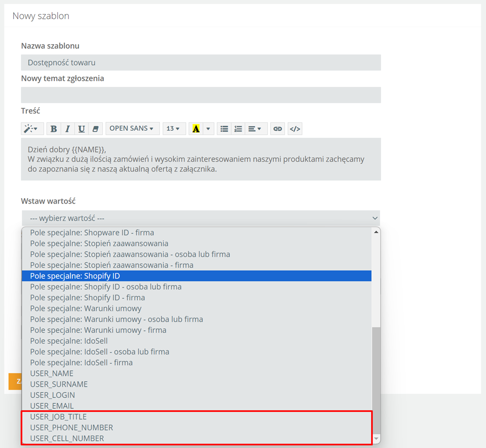This screenshot has height=448, width=486.
Task: Click the partially hidden orange save button
Action: tap(15, 381)
